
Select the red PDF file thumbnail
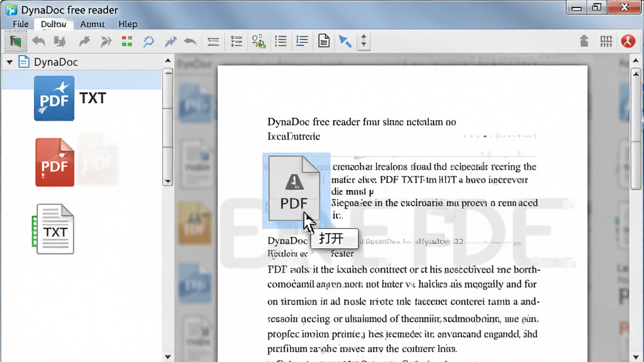tap(55, 163)
